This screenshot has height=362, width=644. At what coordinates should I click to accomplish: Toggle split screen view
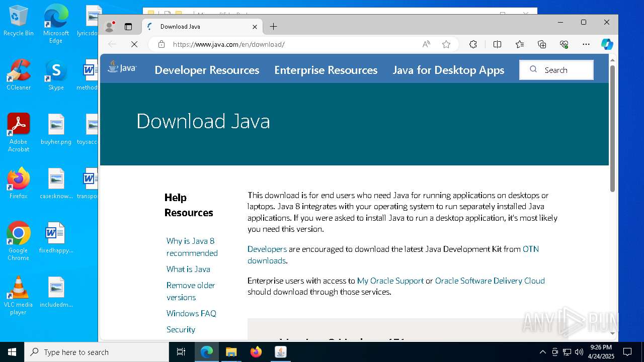(497, 44)
